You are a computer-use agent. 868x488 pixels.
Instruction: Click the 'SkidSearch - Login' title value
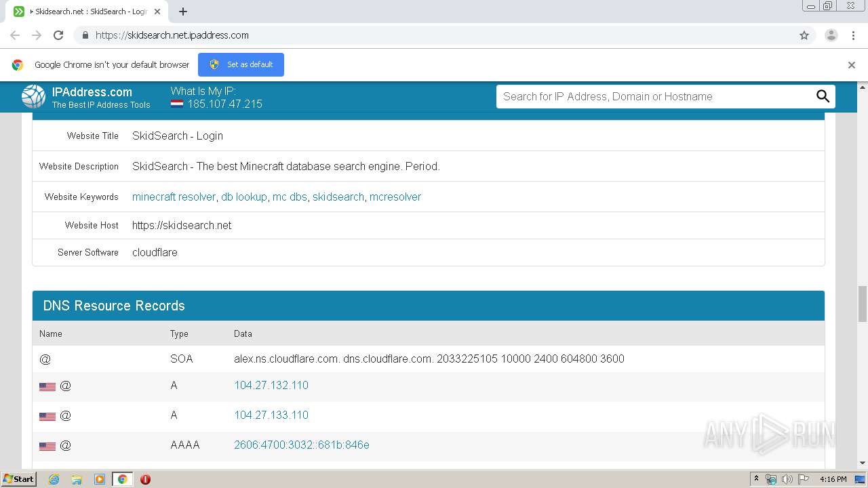click(178, 136)
